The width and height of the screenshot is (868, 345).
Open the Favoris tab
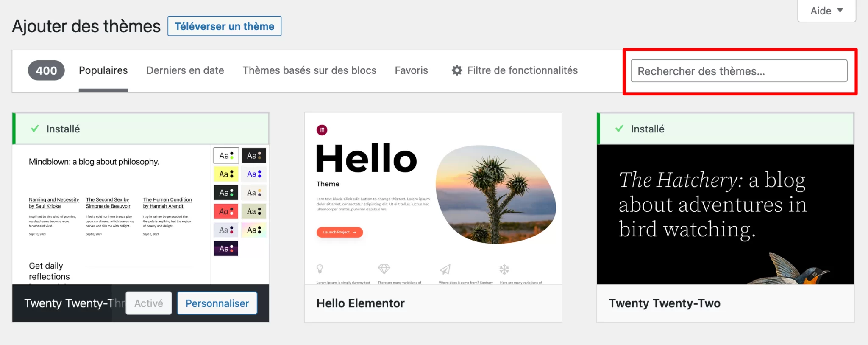(411, 70)
